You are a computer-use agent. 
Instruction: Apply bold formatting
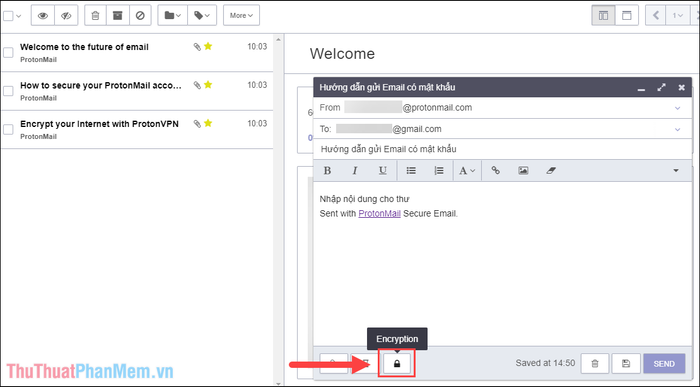point(327,171)
